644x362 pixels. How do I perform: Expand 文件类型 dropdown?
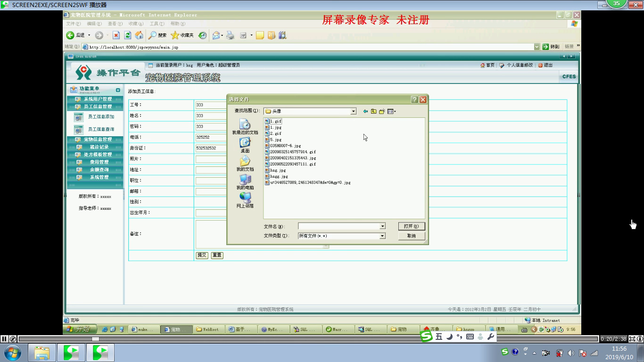coord(382,236)
